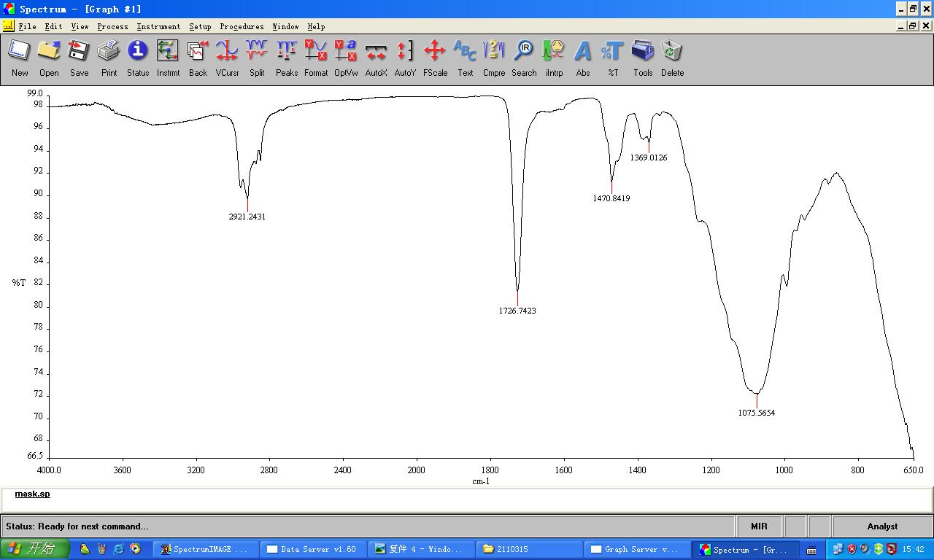Autoscale the Y axis with AutoY
Viewport: 934px width, 560px height.
click(x=405, y=58)
